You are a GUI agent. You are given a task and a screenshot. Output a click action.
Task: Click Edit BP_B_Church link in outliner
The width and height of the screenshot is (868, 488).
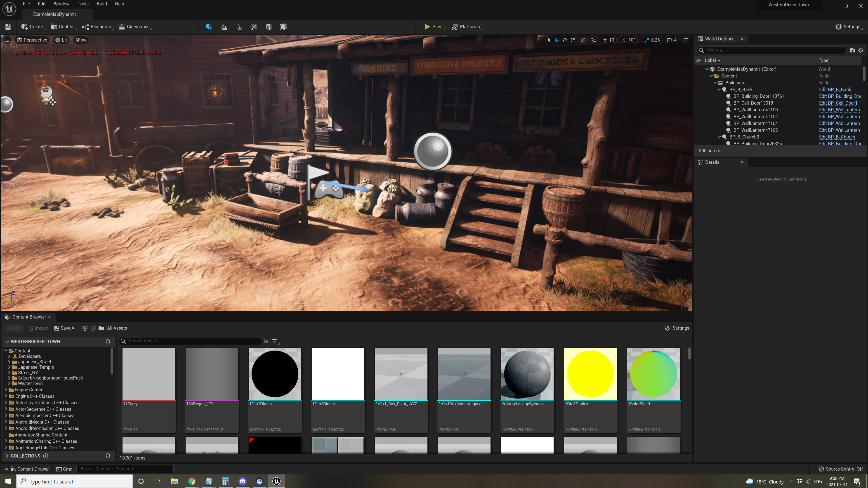coord(837,137)
